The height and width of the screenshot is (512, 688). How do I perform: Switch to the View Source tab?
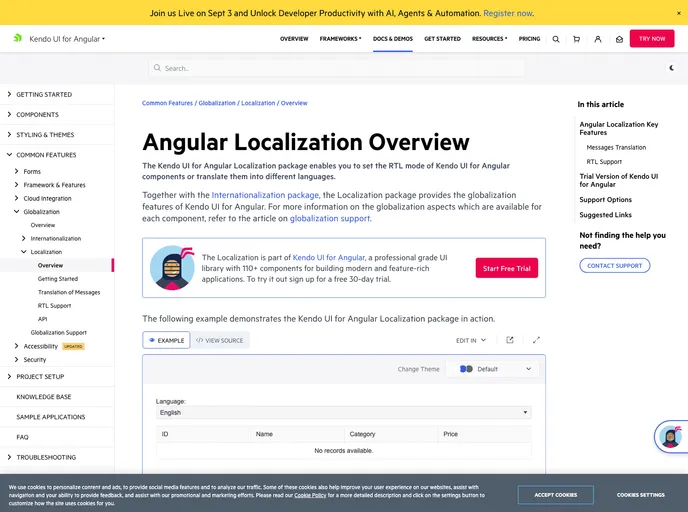click(x=220, y=340)
